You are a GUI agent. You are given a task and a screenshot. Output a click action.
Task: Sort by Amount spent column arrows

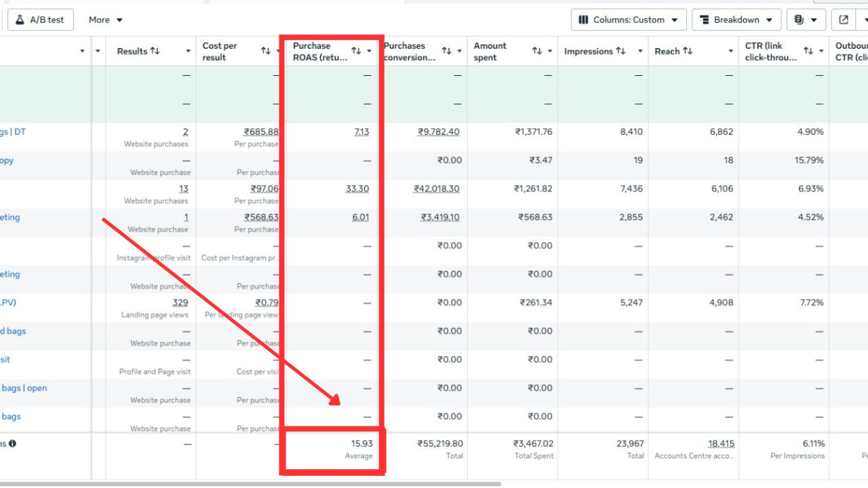(537, 51)
